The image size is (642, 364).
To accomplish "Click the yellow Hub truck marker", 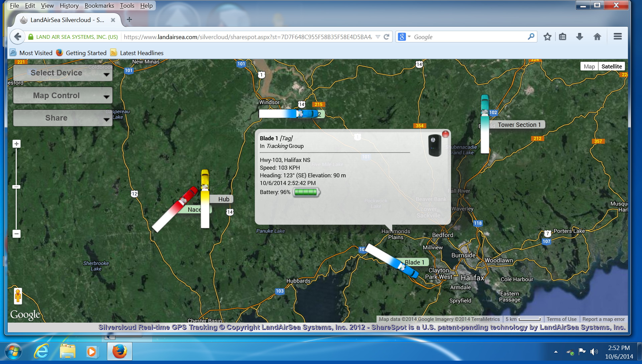I will click(x=205, y=199).
